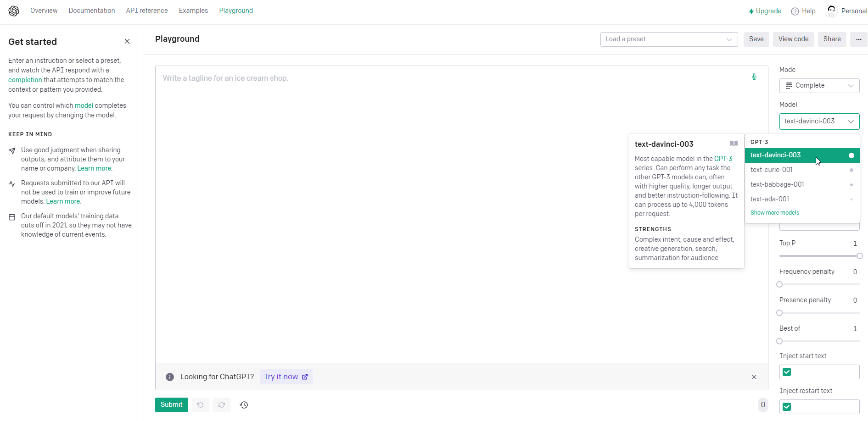
Task: Open the model link in Get started
Action: (84, 105)
